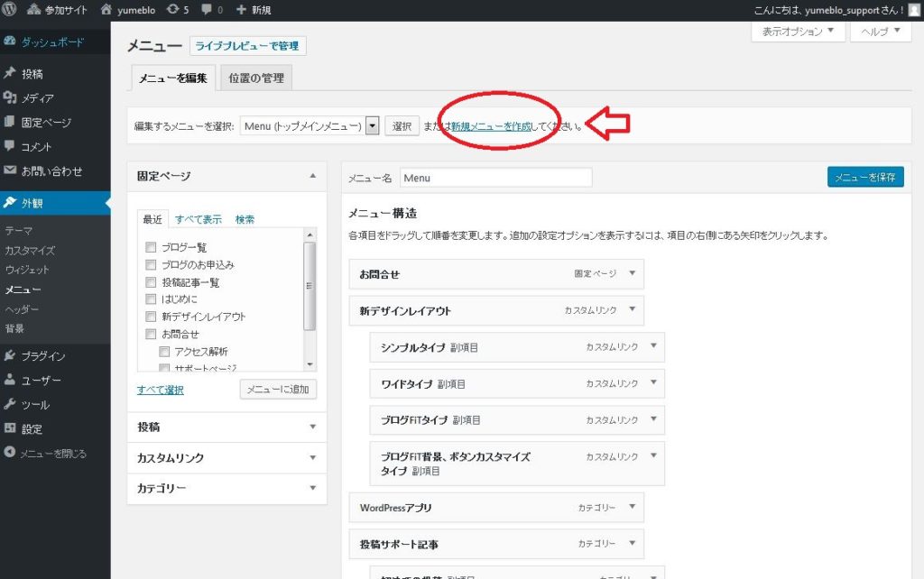Open ヘッダー submenu item
Screen dimensions: 924x579
point(22,309)
